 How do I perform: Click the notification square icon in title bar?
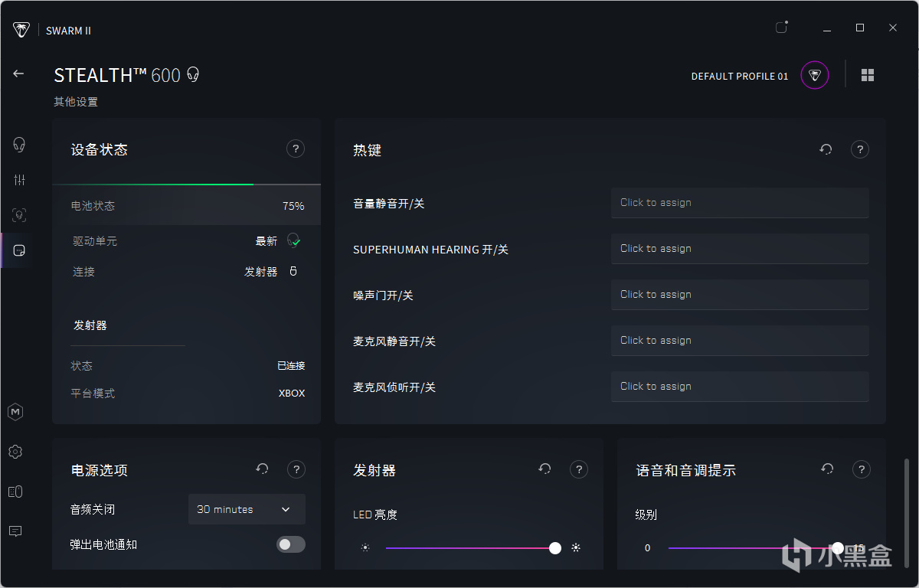[x=781, y=28]
